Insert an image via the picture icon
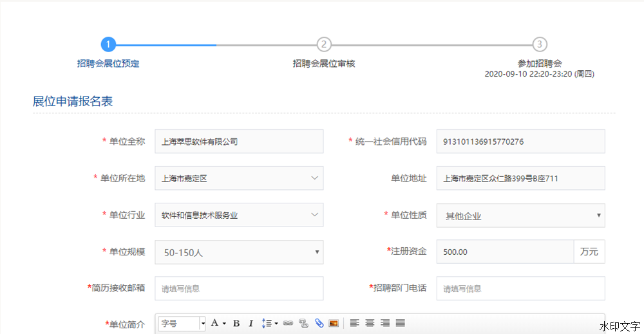The image size is (644, 334). pos(334,323)
